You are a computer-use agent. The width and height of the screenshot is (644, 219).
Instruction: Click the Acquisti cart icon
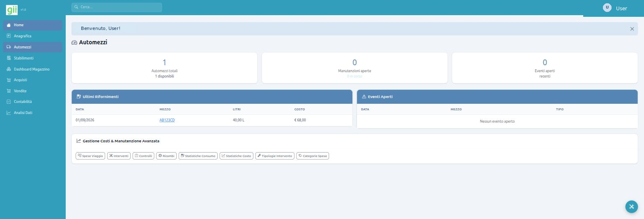tap(9, 80)
